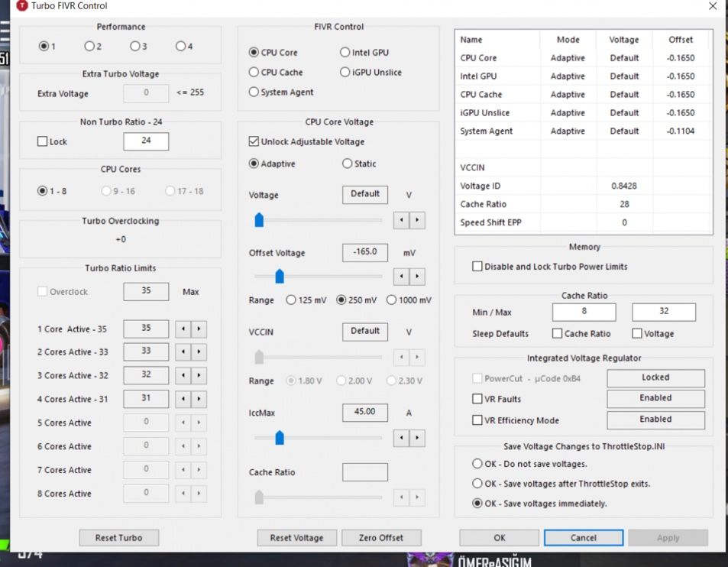Choose Adaptive voltage mode
This screenshot has width=728, height=567.
click(x=254, y=164)
